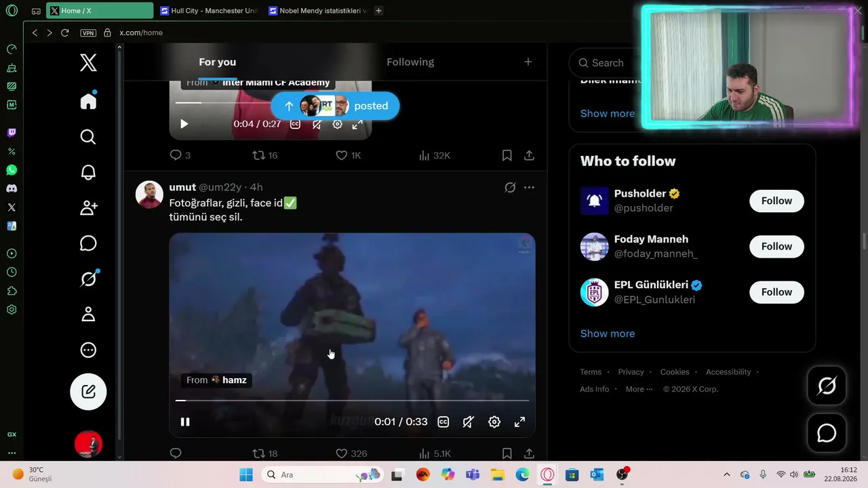The height and width of the screenshot is (488, 868).
Task: Open Windows Start menu
Action: [246, 474]
